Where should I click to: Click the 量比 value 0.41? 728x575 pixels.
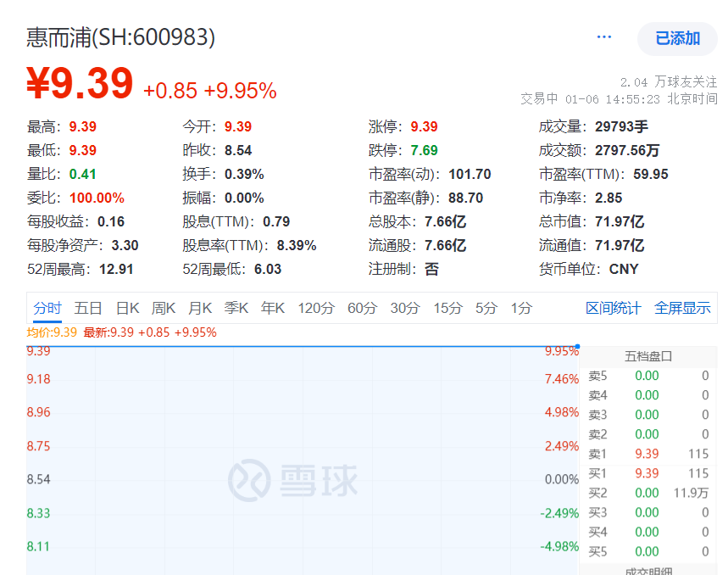coord(82,174)
